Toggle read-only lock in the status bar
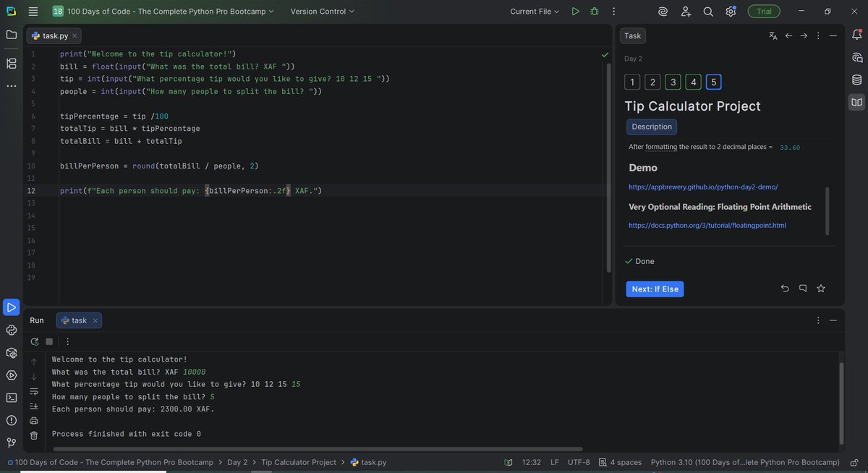The width and height of the screenshot is (868, 473). click(854, 462)
